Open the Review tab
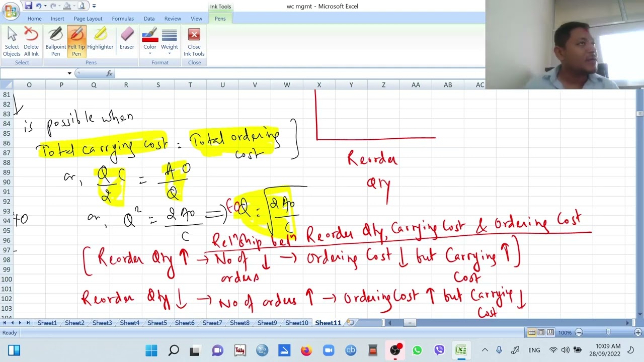 coord(173,19)
